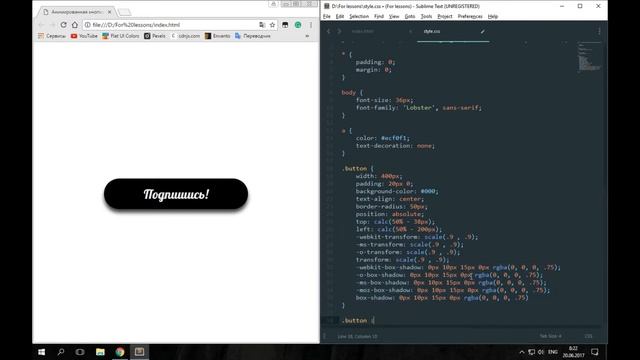This screenshot has width=640, height=360.
Task: Click the Подпишись! button on the page
Action: click(176, 194)
